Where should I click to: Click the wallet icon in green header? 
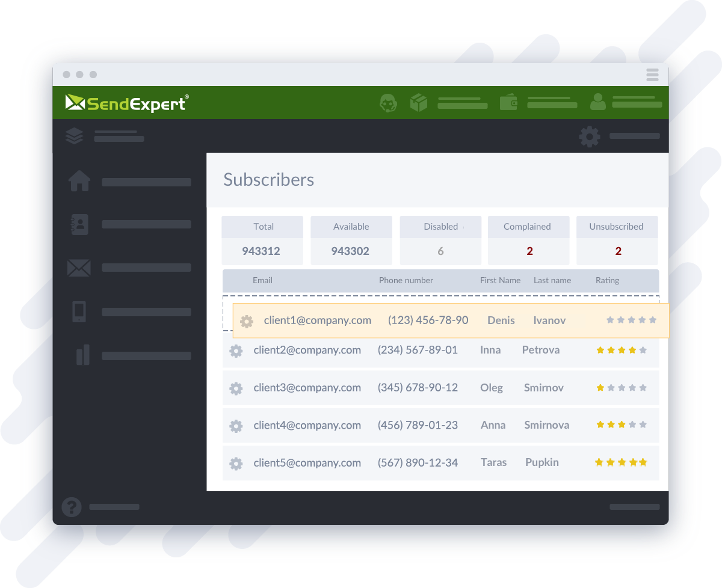(508, 103)
